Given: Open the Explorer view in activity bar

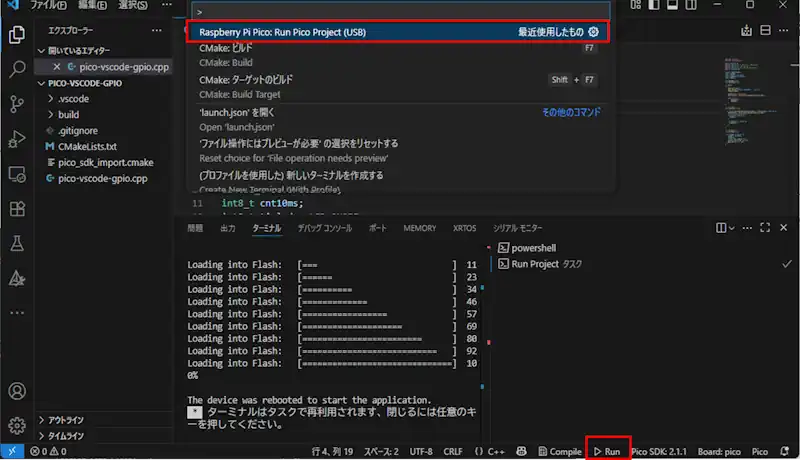Looking at the screenshot, I should click(x=17, y=35).
